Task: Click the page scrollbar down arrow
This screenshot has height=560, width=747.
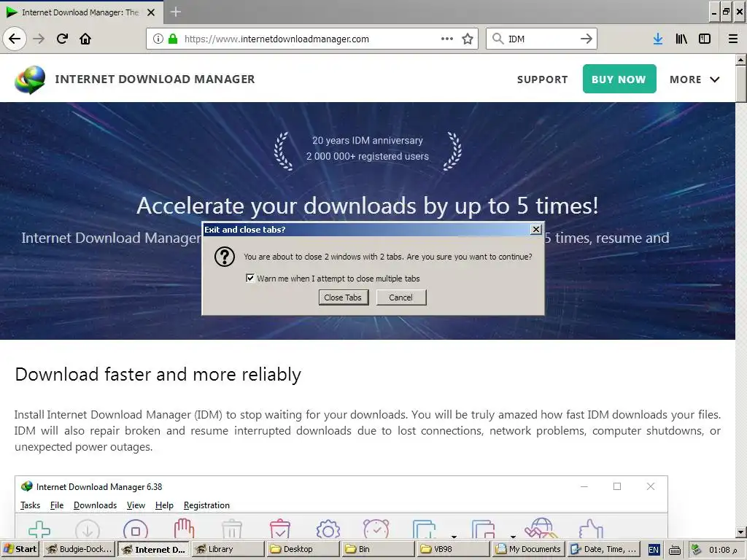Action: [x=741, y=532]
